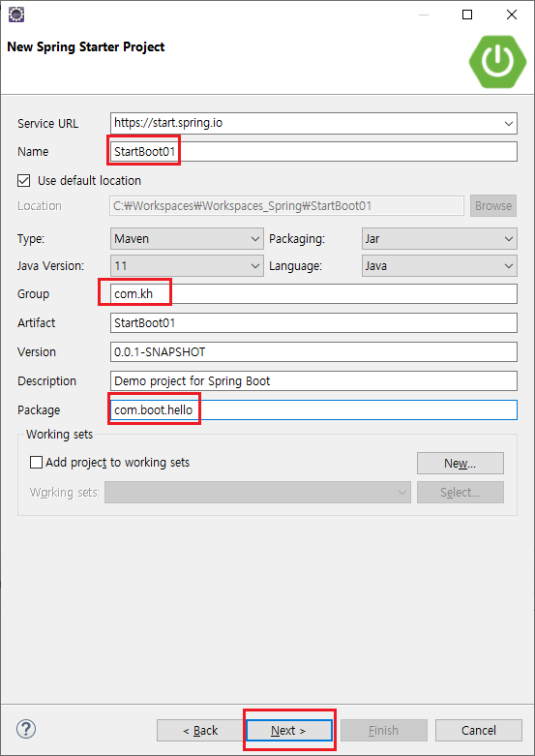Image resolution: width=535 pixels, height=756 pixels.
Task: Maximize the dialog window
Action: [467, 15]
